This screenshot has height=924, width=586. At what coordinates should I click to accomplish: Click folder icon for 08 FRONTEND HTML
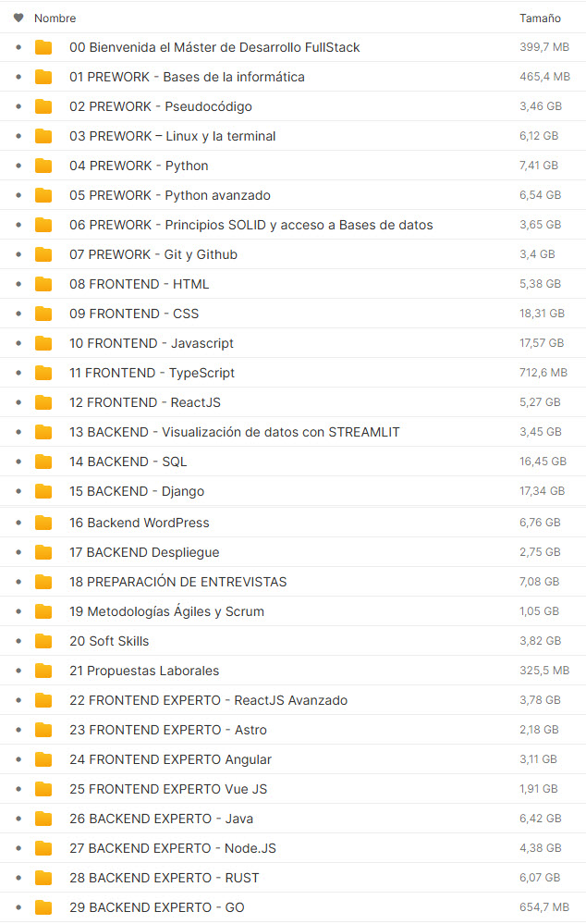[x=43, y=284]
